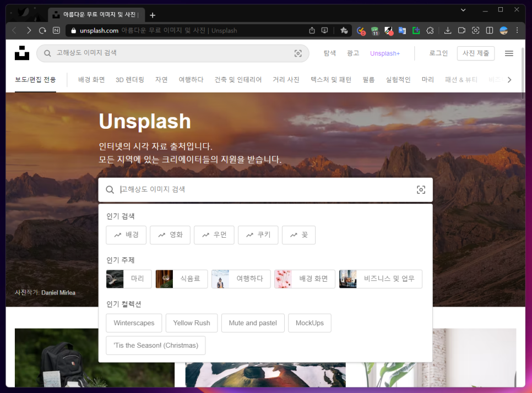Switch to the 자연 category
532x393 pixels.
161,80
